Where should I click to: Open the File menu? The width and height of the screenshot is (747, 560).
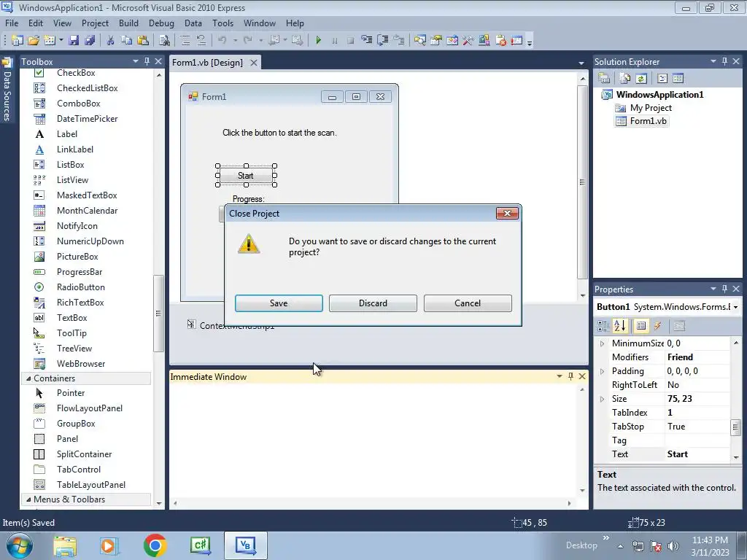tap(12, 23)
